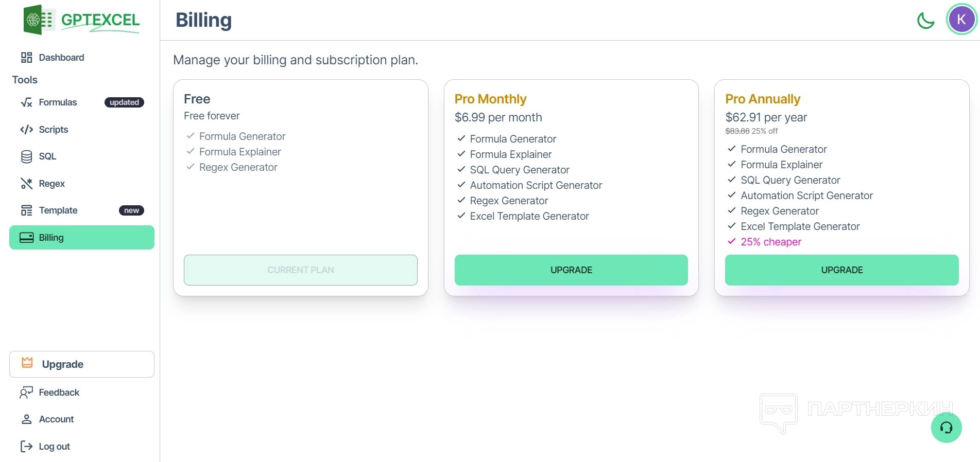
Task: Click Upgrade on the Pro Annually plan
Action: point(841,270)
